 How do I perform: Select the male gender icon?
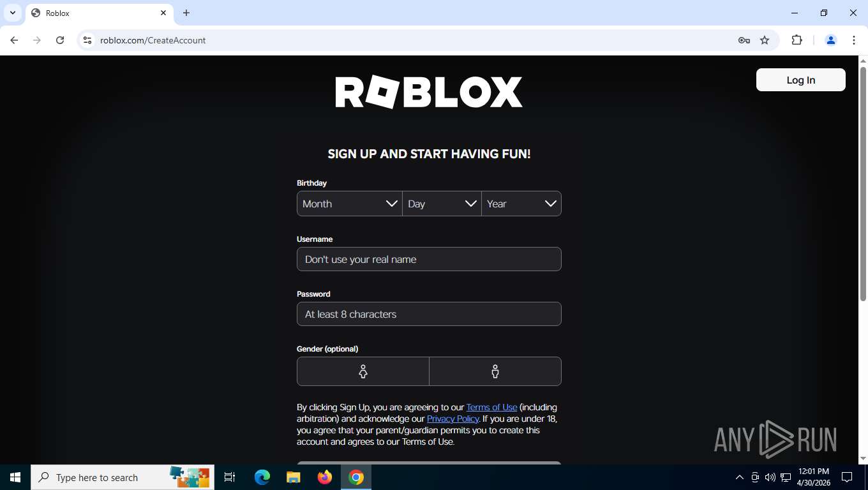[x=495, y=371]
